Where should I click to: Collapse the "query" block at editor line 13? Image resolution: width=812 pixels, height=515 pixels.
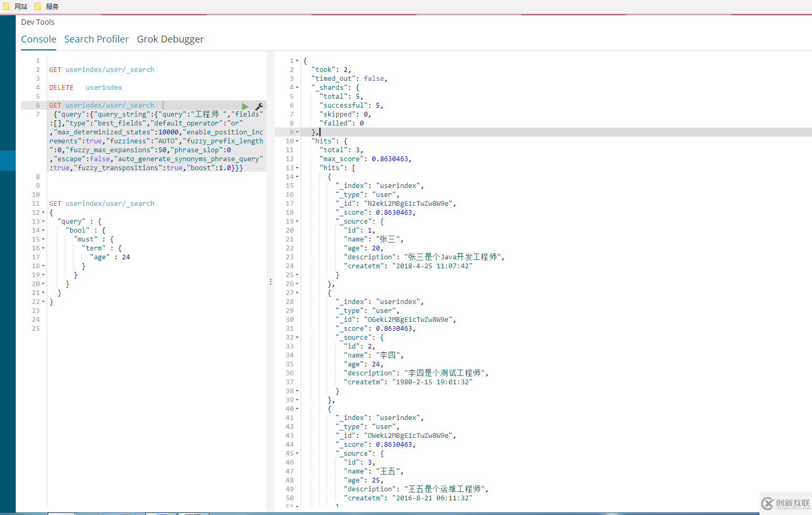coord(43,222)
